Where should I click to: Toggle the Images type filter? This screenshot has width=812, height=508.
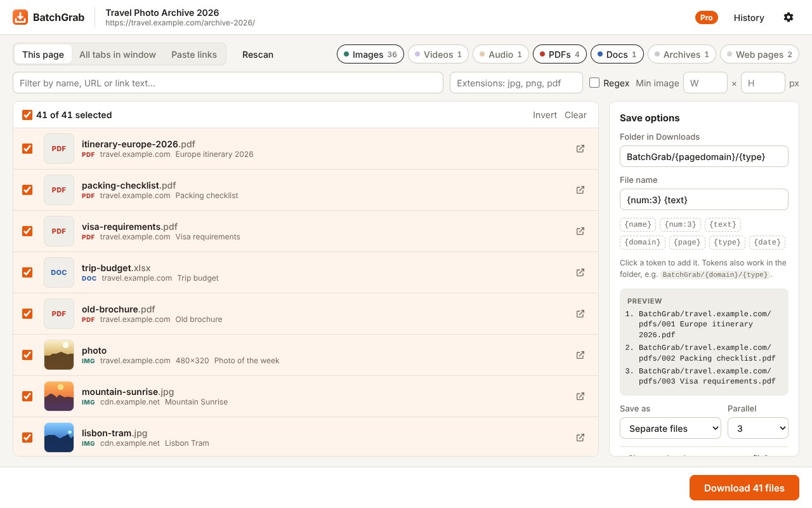370,55
